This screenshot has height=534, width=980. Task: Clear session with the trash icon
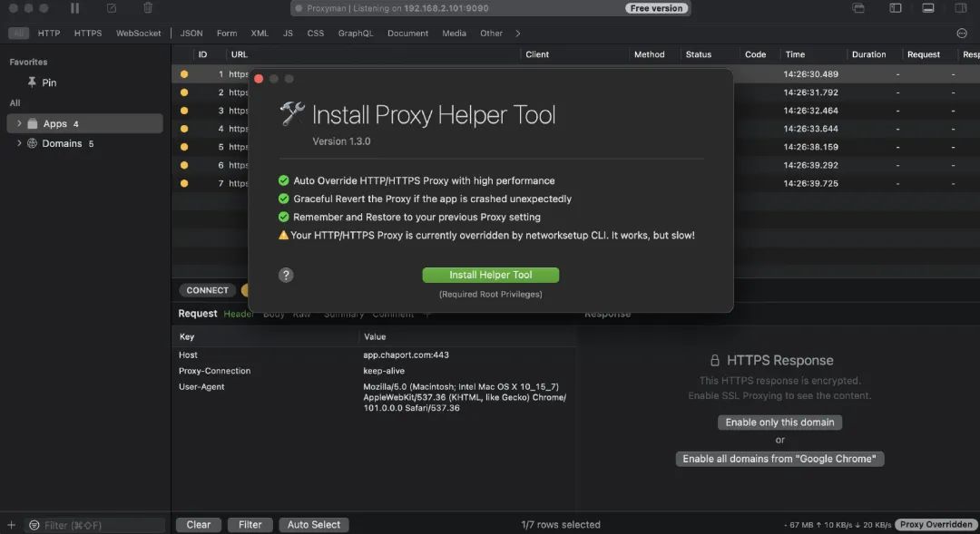(148, 8)
